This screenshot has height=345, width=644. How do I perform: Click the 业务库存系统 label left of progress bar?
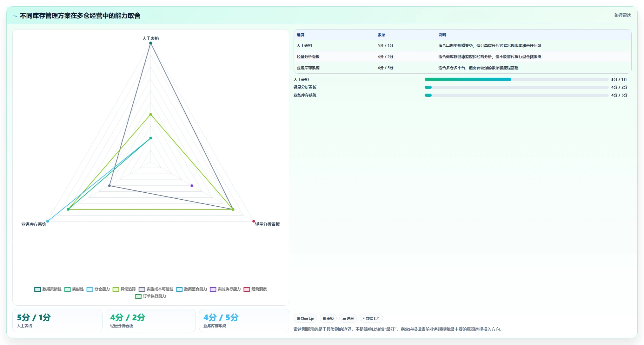click(305, 95)
